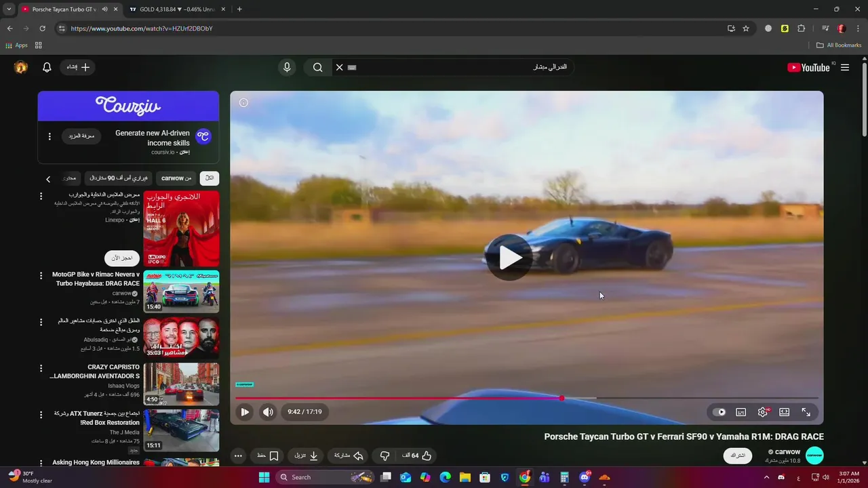Mute the video volume
Screen dimensions: 868x488
[x=269, y=411]
